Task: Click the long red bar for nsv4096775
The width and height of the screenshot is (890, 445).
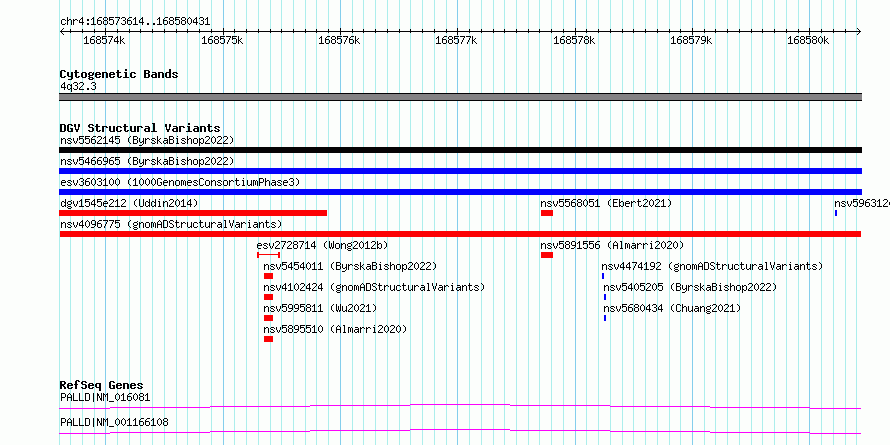Action: (x=460, y=234)
